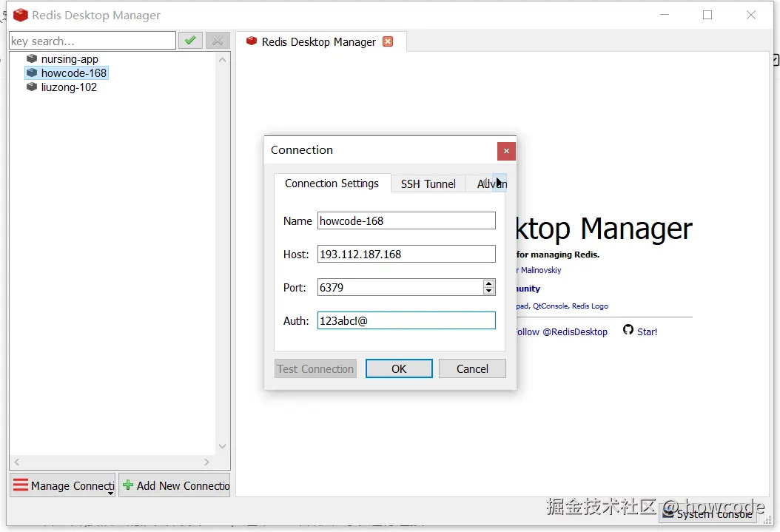Click the Star! link
This screenshot has width=780, height=532.
click(648, 331)
